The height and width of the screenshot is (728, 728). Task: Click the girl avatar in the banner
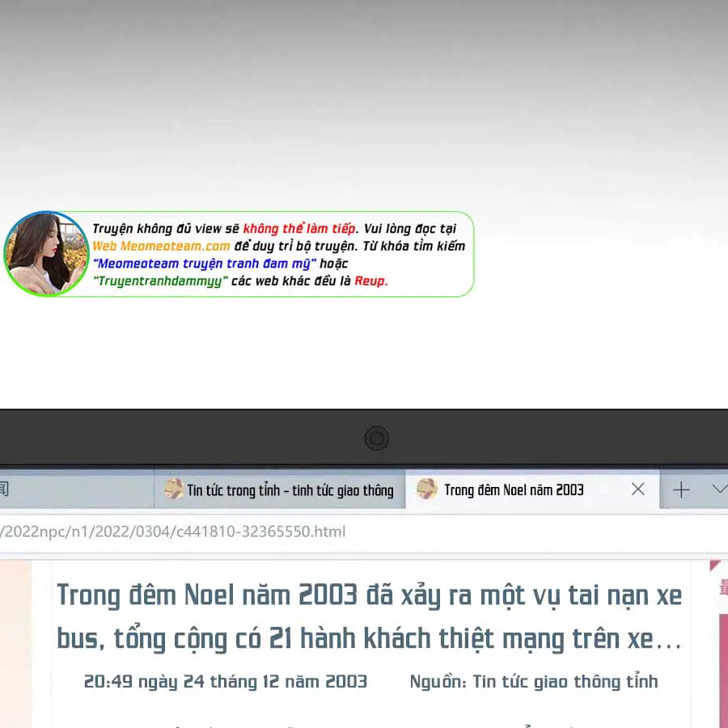[x=46, y=253]
